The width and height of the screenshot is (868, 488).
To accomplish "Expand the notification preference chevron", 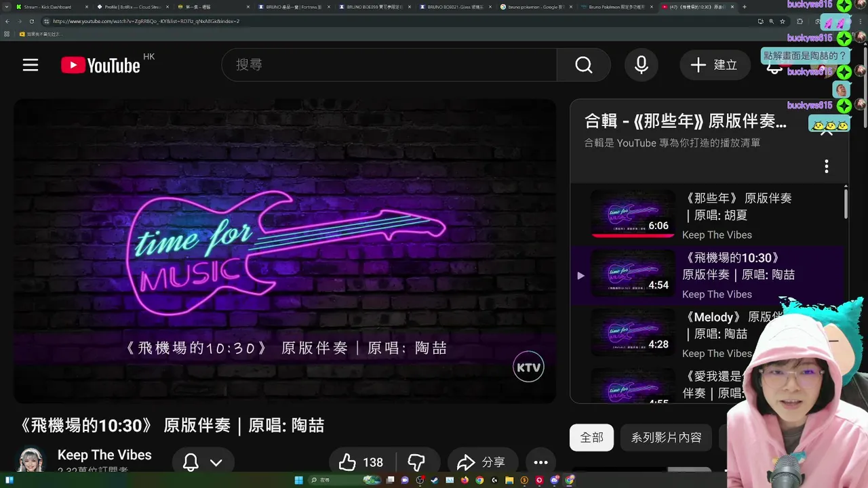I will click(x=216, y=463).
